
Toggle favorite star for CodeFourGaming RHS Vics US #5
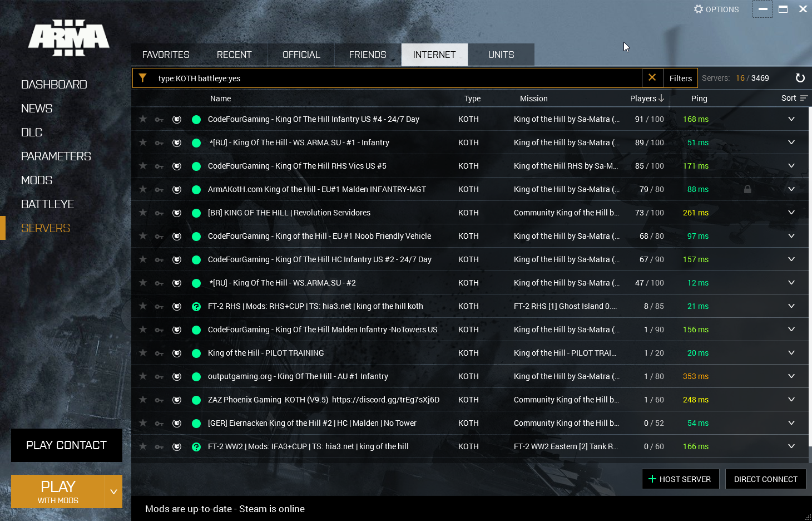tap(143, 166)
